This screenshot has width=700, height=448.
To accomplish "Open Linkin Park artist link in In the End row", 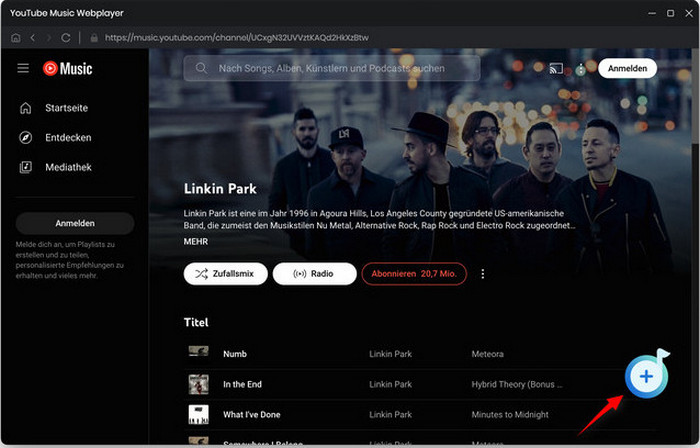I will click(390, 384).
